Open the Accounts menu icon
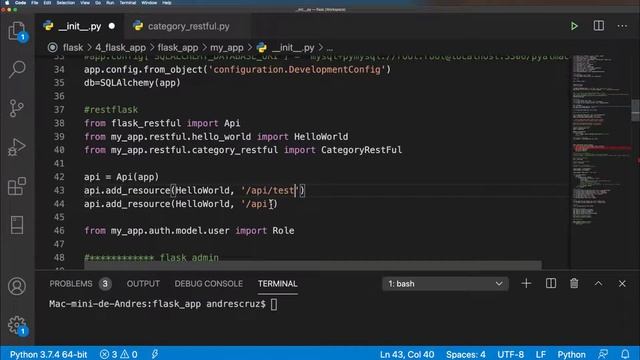Viewport: 640px width, 360px height. coord(17,287)
